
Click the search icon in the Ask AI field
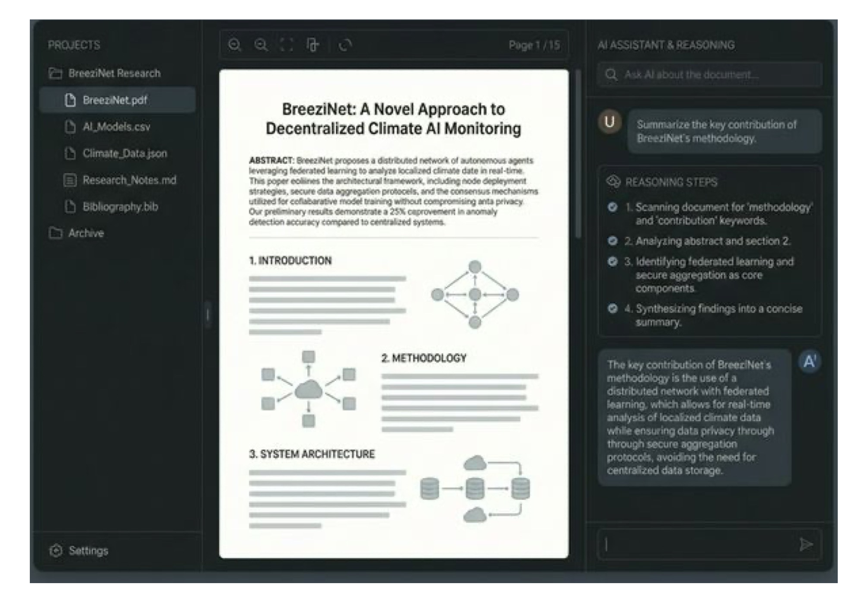[611, 75]
